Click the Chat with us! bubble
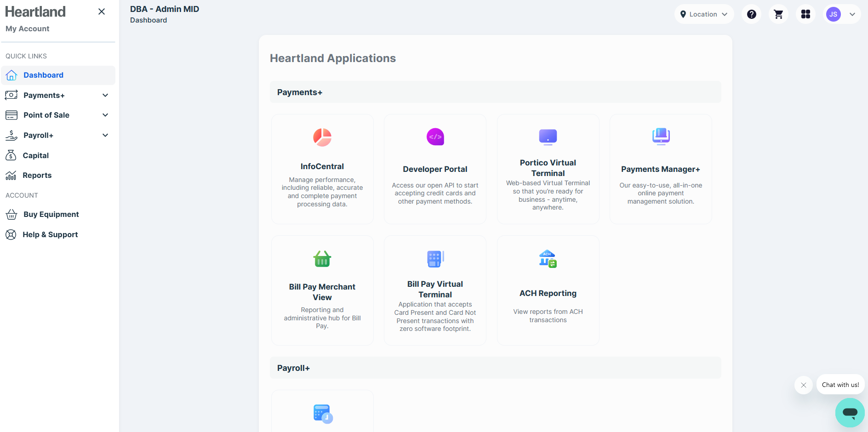868x432 pixels. tap(840, 385)
